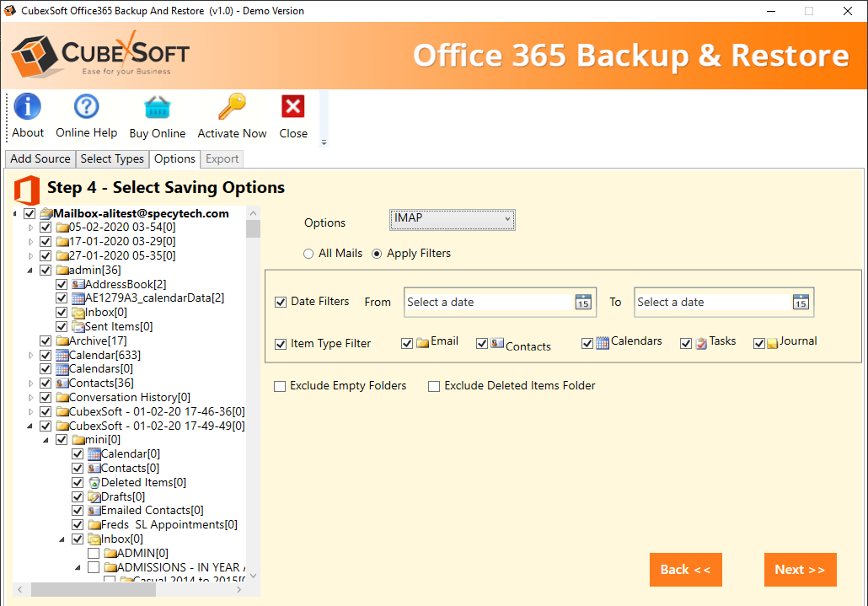This screenshot has width=868, height=606.
Task: Expand the Contacts[36] tree node
Action: [x=30, y=383]
